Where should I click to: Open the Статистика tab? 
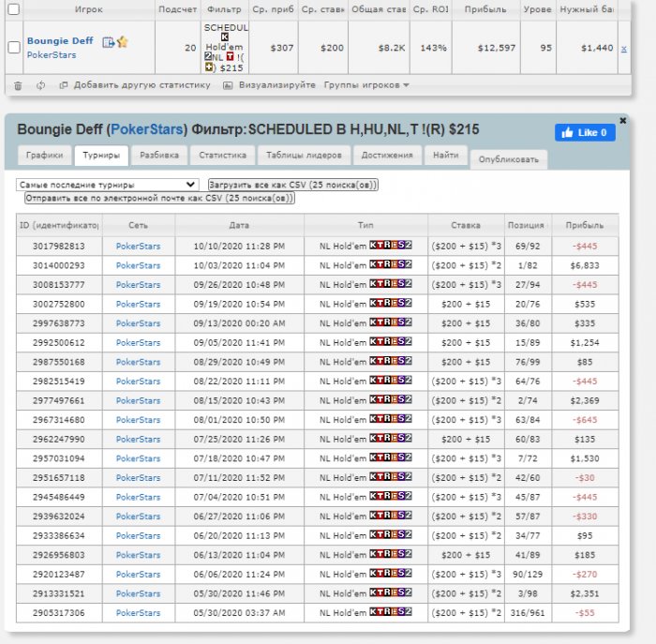222,156
